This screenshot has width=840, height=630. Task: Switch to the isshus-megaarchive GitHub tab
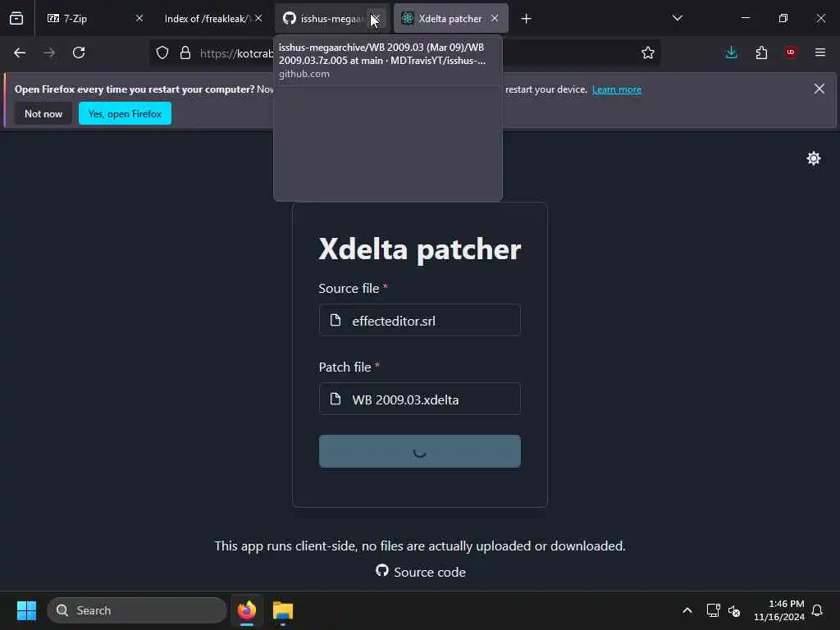click(331, 18)
